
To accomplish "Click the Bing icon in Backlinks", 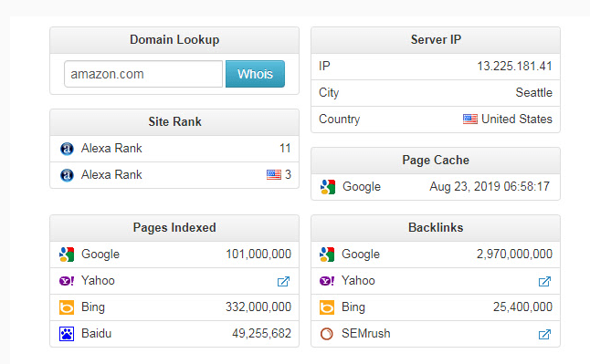I will tap(327, 307).
